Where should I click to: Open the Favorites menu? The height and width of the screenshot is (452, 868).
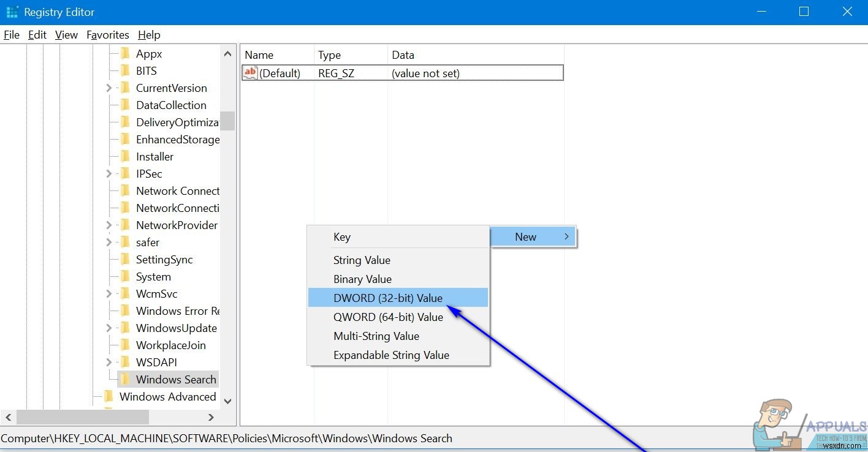(x=107, y=35)
